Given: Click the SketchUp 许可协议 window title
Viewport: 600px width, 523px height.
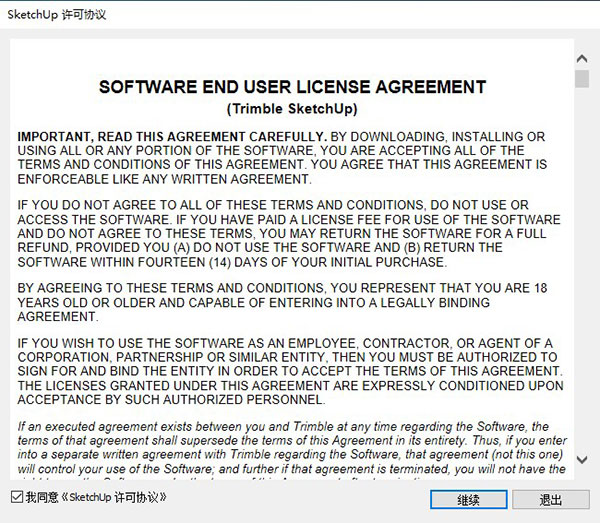Looking at the screenshot, I should point(57,15).
